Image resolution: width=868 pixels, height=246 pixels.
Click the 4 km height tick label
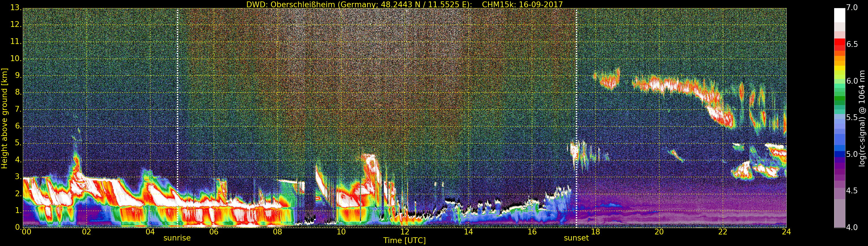pyautogui.click(x=18, y=160)
